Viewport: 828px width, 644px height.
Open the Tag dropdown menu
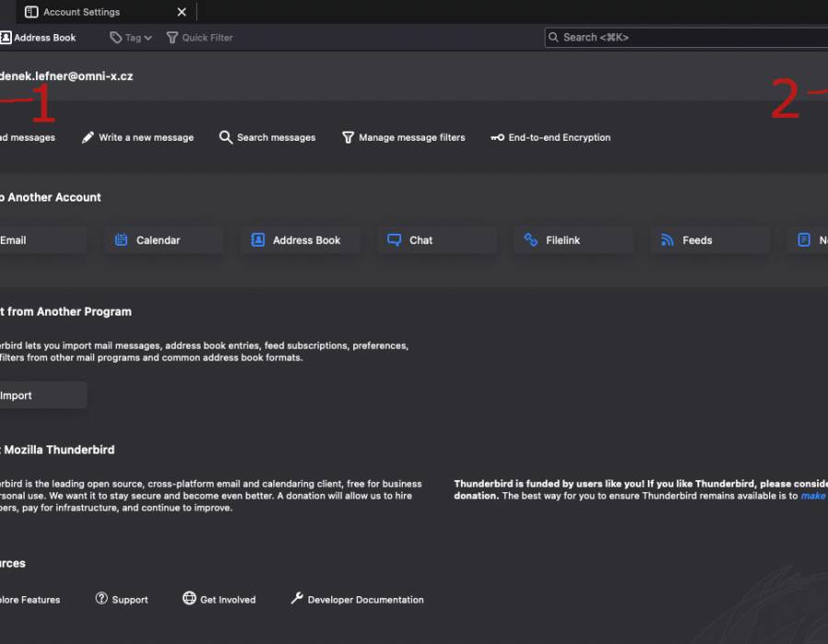pyautogui.click(x=131, y=38)
